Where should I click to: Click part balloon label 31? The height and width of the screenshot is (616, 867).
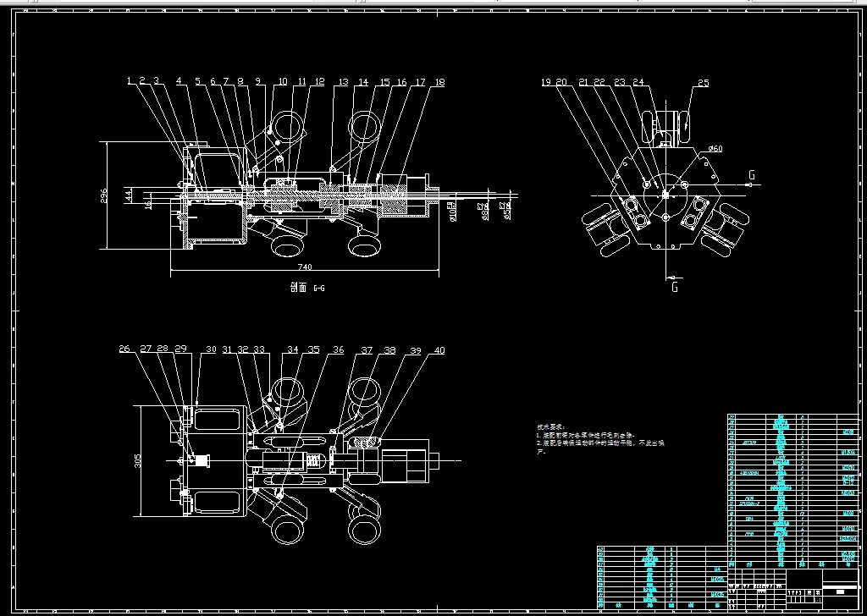tap(227, 349)
